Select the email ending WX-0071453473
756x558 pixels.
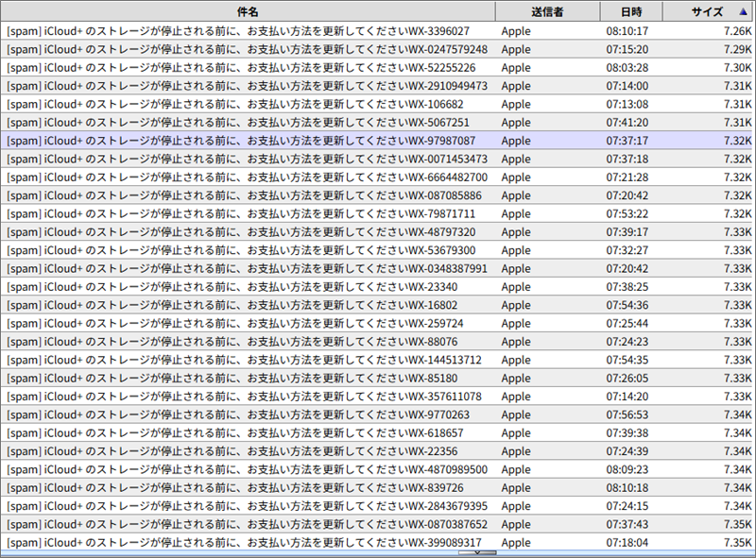click(378, 159)
